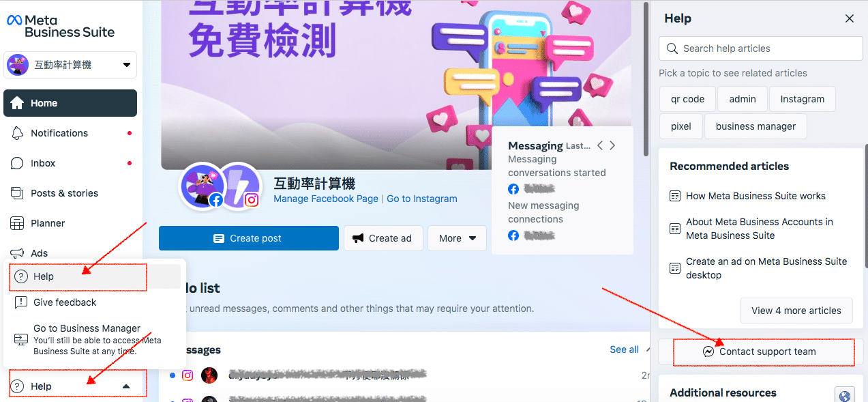
Task: Open Create an ad on desktop article
Action: [766, 268]
